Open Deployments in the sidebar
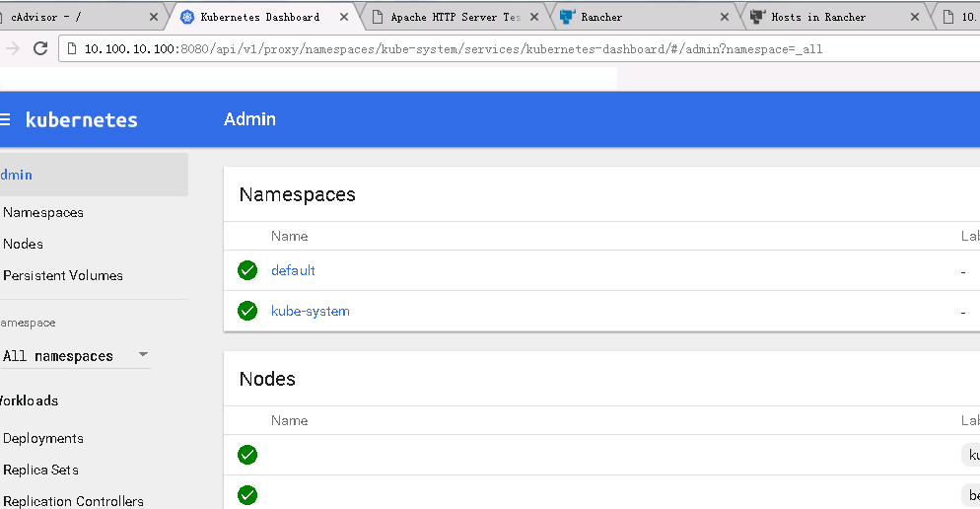 point(43,438)
